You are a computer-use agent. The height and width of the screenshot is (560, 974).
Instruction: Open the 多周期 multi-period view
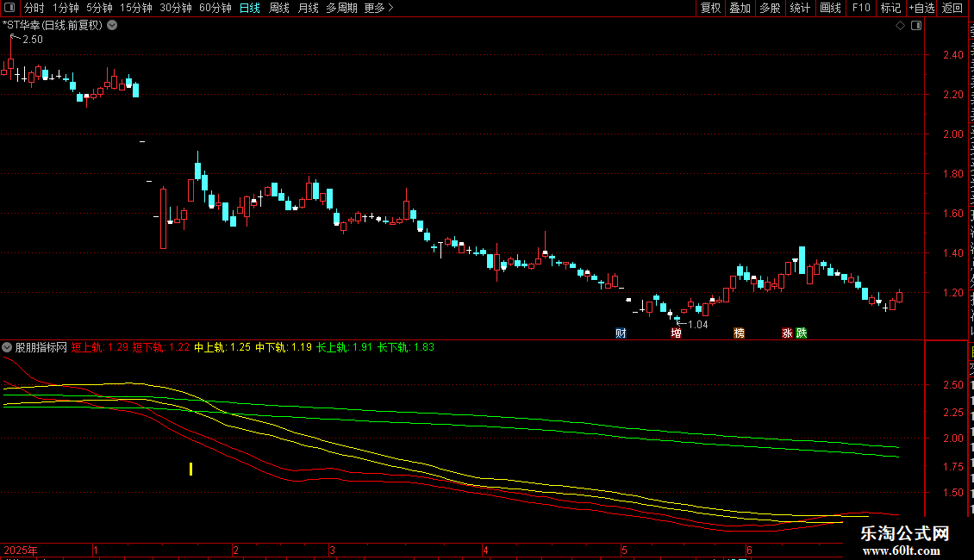[341, 8]
